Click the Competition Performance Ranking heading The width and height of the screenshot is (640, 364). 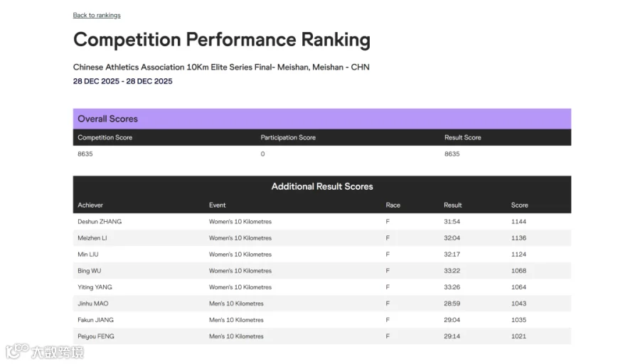[222, 40]
